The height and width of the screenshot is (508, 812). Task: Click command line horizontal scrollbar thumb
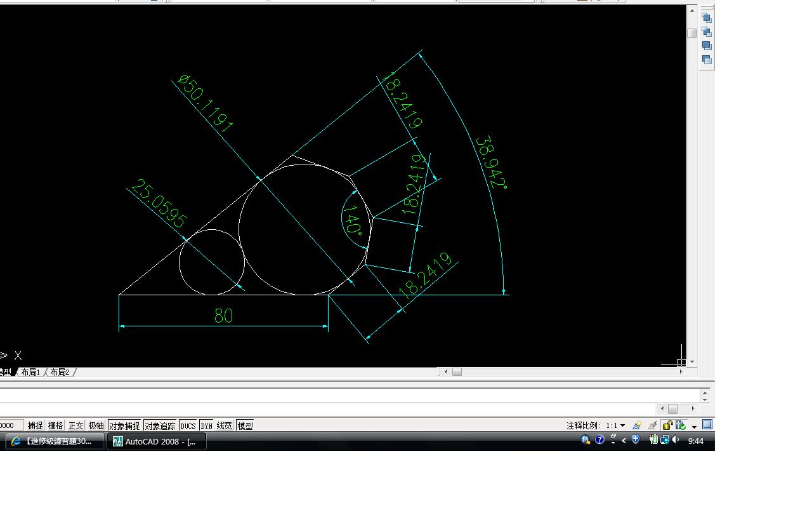tap(672, 408)
